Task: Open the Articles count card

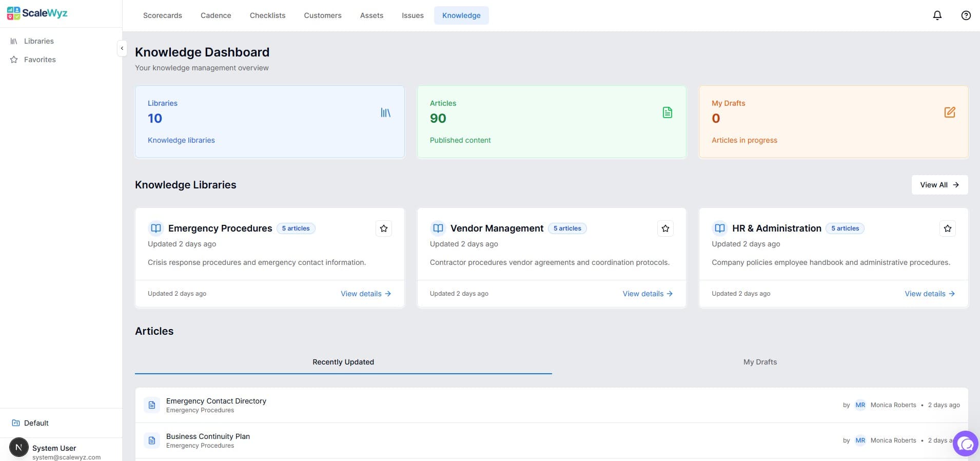Action: tap(552, 122)
